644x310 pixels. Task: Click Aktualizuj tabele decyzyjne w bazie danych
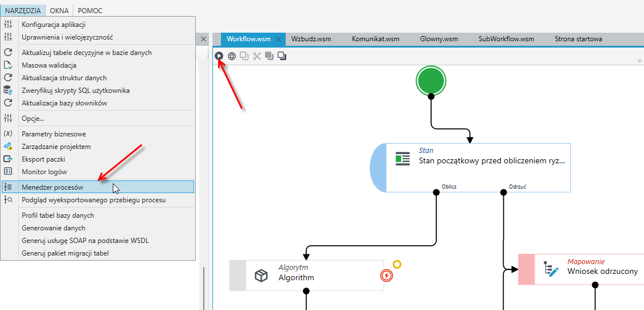(x=98, y=53)
